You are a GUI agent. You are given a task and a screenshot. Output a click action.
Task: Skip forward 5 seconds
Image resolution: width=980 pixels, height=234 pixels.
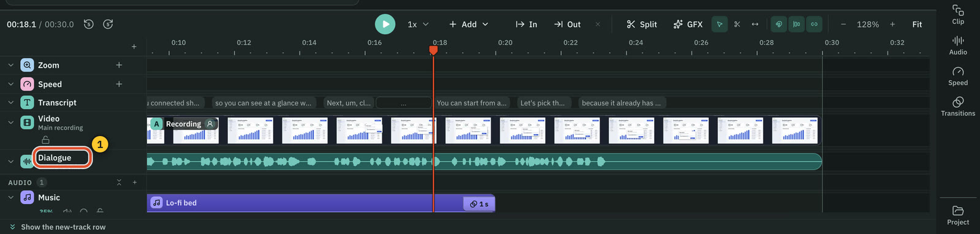(108, 25)
